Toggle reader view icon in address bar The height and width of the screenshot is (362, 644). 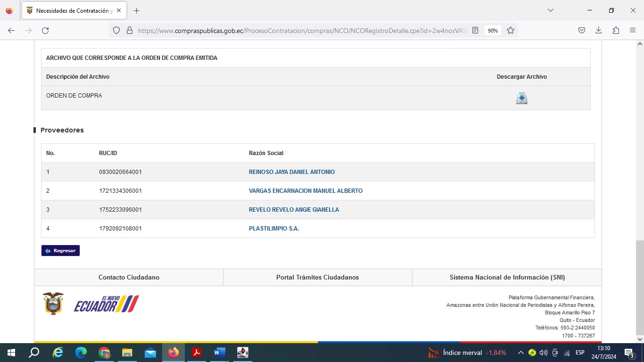point(475,31)
